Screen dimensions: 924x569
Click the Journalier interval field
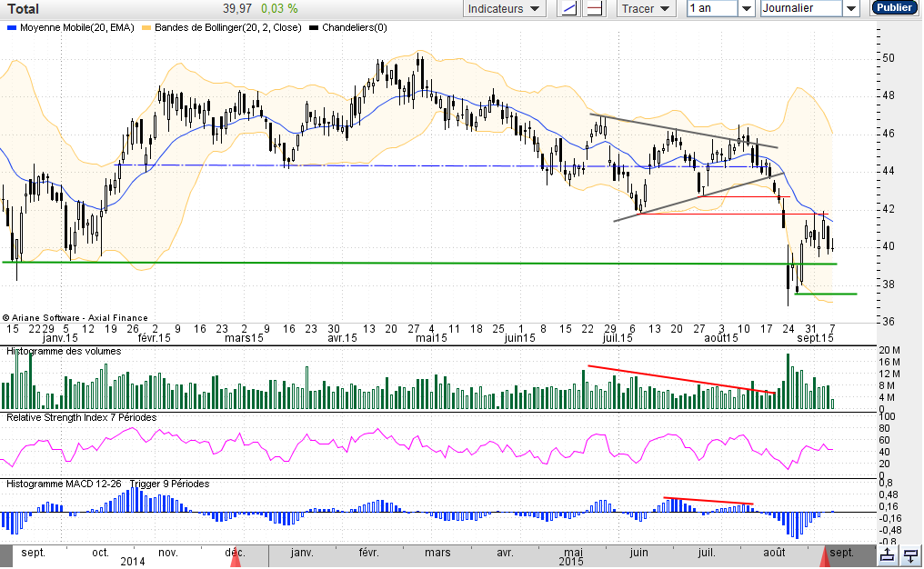801,8
